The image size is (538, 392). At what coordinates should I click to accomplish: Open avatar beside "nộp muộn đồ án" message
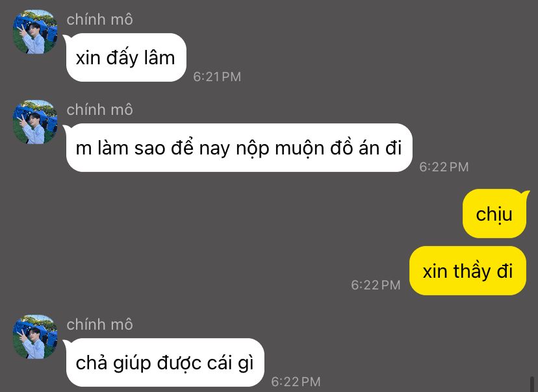coord(35,121)
